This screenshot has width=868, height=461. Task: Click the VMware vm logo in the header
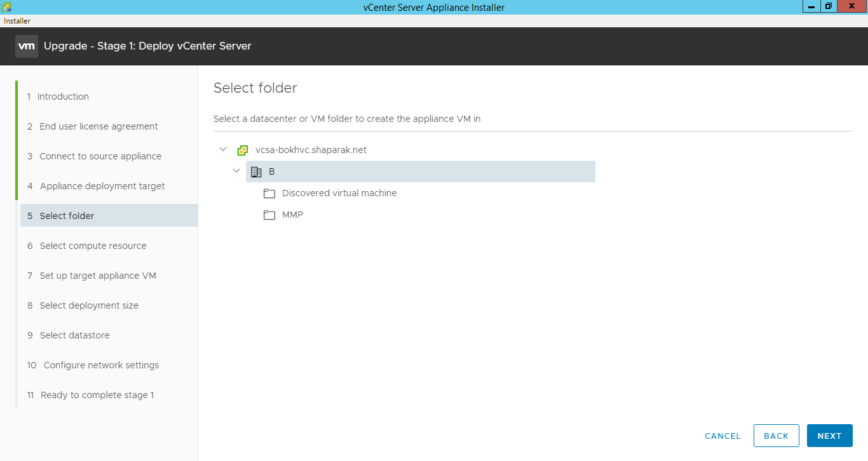(x=26, y=46)
